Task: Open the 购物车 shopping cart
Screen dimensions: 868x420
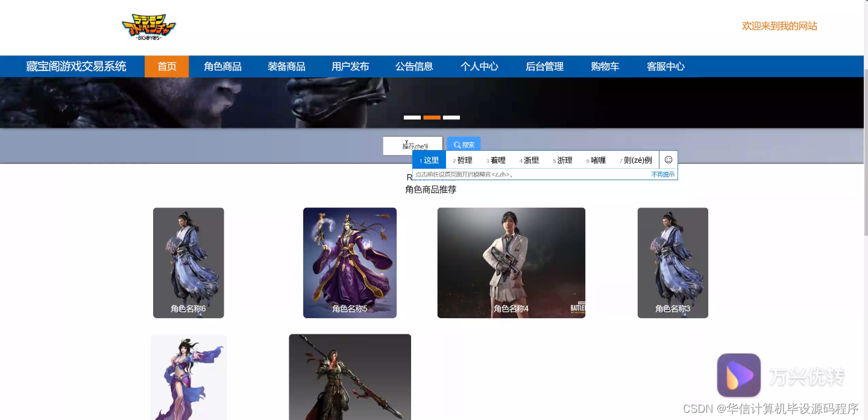Action: point(605,66)
